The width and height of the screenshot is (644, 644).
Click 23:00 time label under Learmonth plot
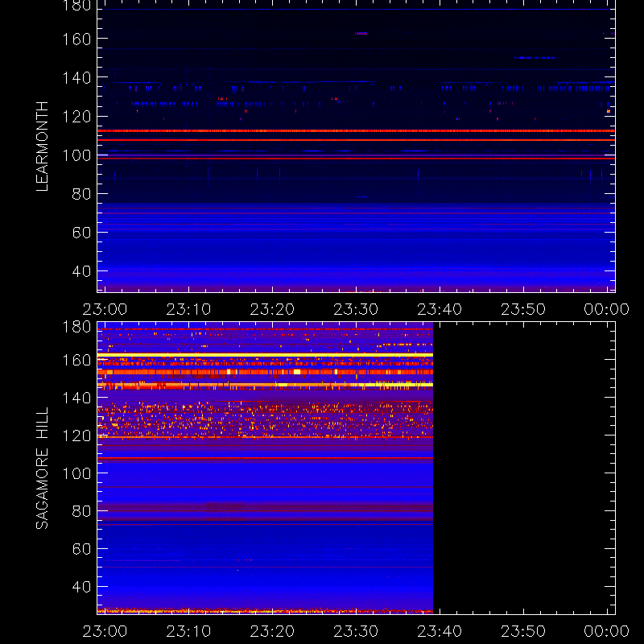click(105, 309)
